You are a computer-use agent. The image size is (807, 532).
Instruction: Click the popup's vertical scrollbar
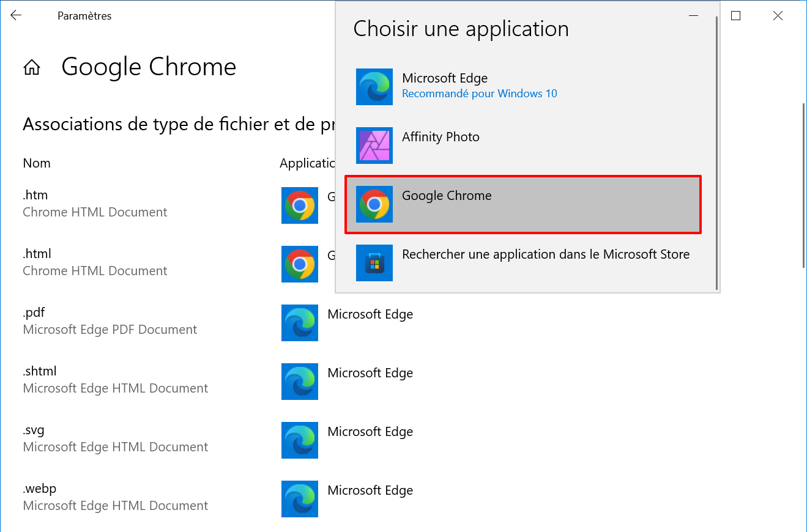coord(717,153)
